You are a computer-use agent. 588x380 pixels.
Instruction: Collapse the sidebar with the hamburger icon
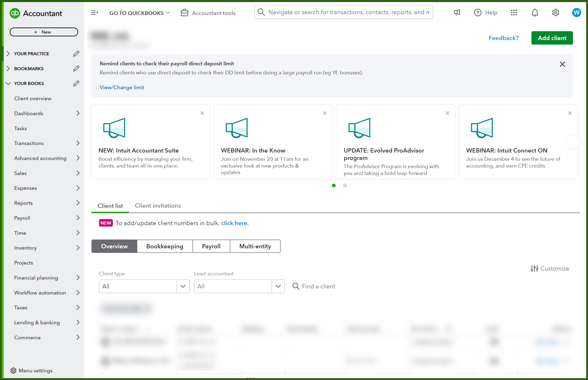click(94, 13)
